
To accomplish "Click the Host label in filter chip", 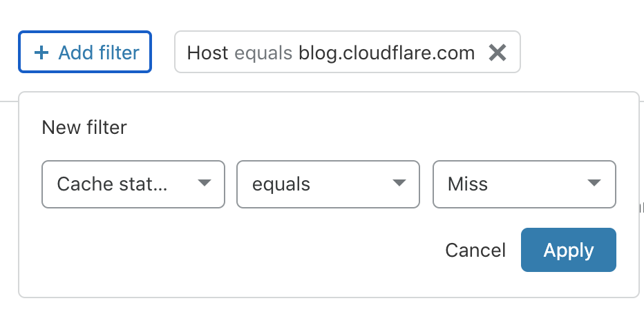I will tap(207, 53).
